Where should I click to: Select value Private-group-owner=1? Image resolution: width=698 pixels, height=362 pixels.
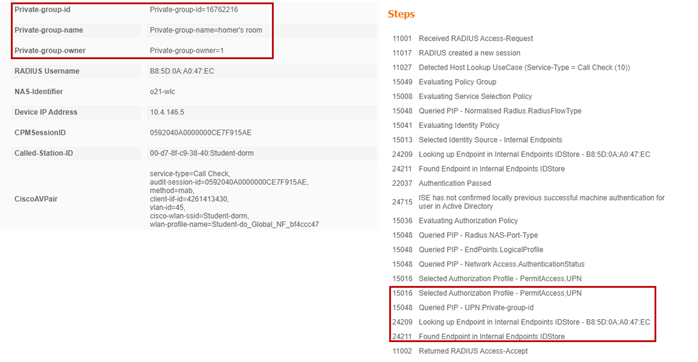click(x=187, y=50)
